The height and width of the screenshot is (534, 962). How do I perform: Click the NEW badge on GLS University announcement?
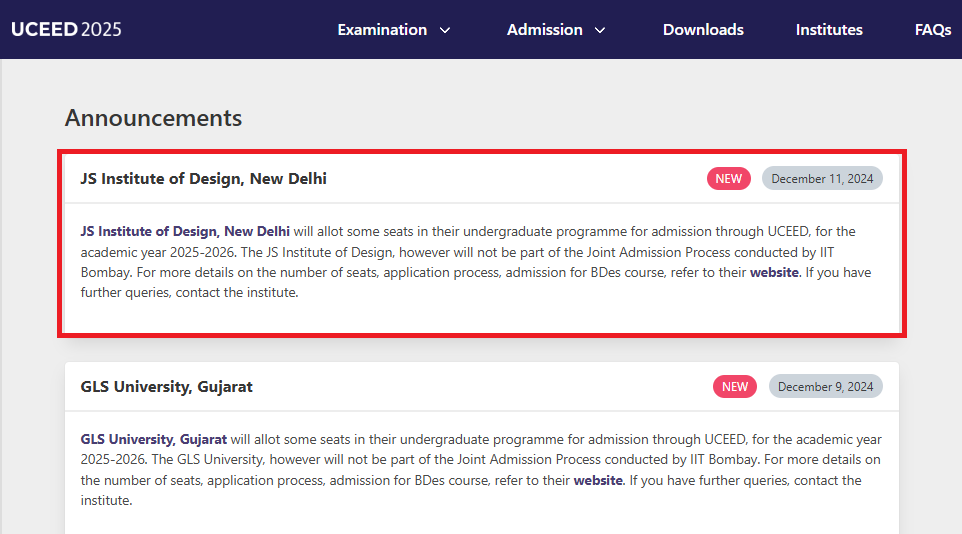pos(735,387)
